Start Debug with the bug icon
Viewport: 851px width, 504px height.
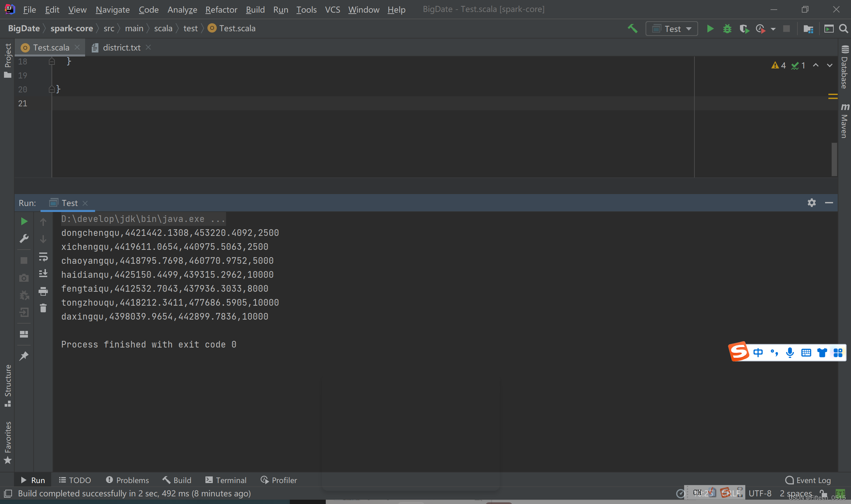(x=727, y=29)
